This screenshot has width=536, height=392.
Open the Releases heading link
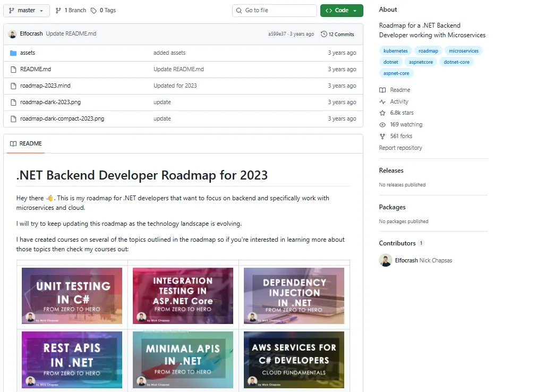(391, 171)
